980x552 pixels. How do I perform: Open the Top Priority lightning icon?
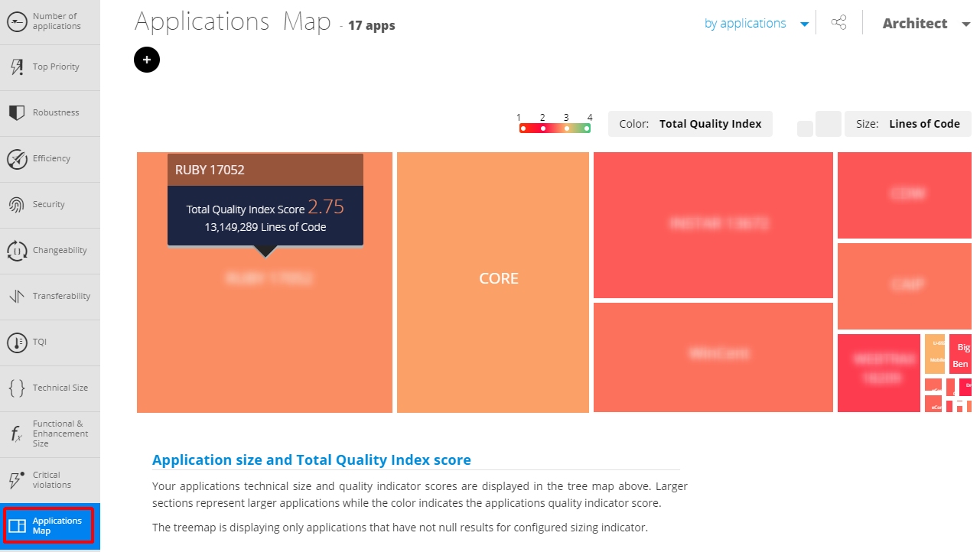(x=17, y=67)
